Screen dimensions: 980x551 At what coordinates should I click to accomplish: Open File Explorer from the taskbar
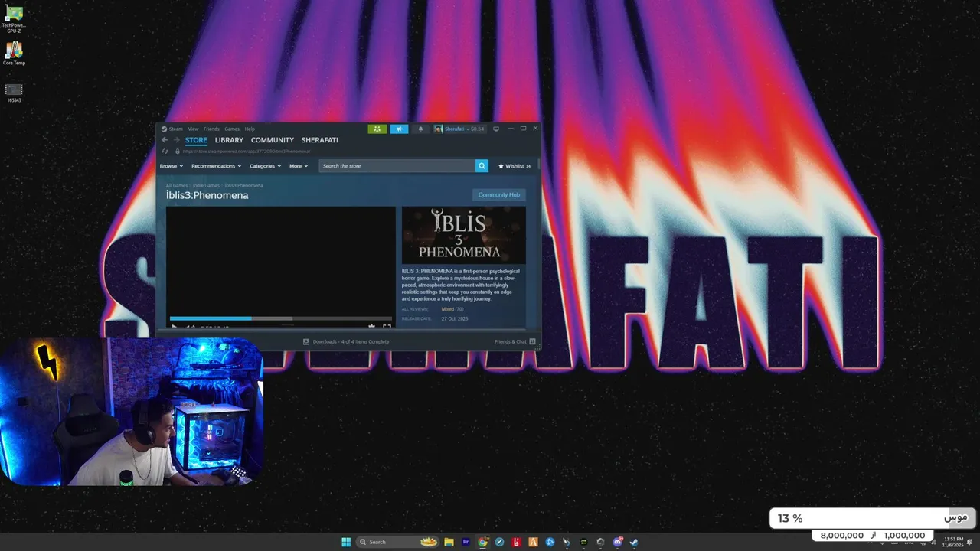(x=449, y=542)
